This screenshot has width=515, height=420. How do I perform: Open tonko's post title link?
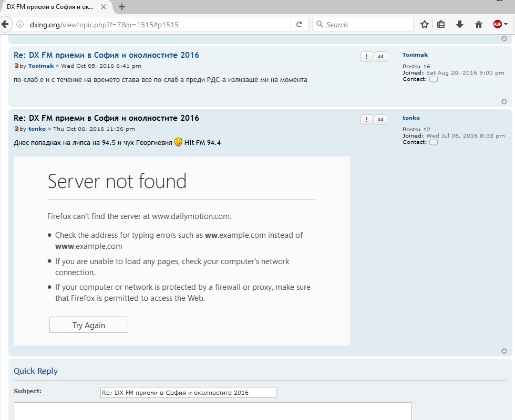coord(106,118)
